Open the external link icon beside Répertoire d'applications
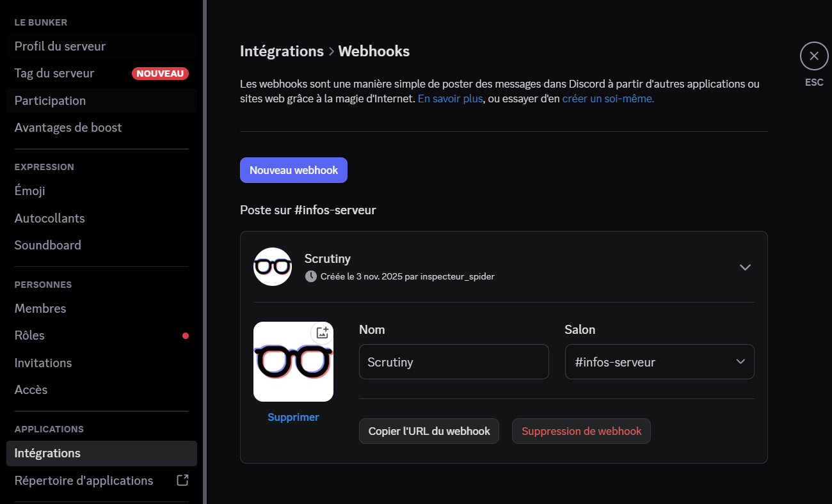The image size is (832, 504). point(182,480)
